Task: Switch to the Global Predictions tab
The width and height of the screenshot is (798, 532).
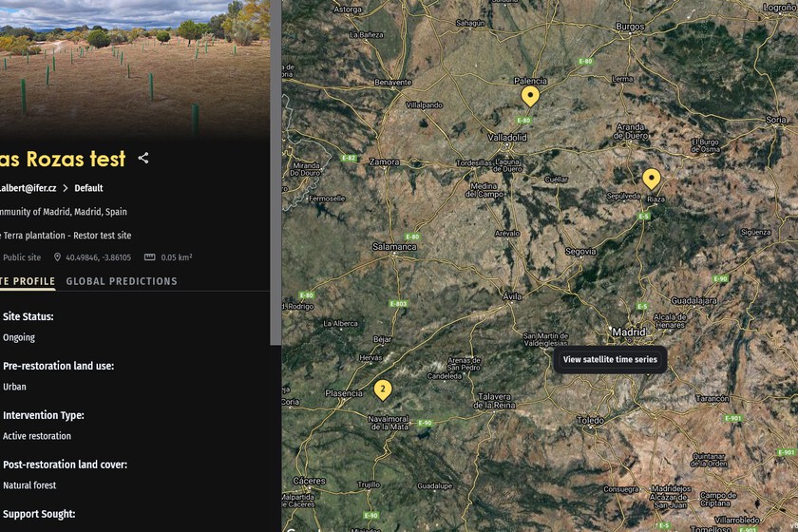Action: point(122,281)
